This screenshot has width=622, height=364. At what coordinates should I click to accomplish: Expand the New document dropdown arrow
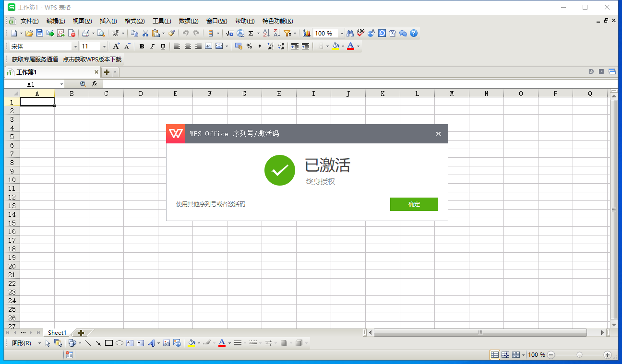pyautogui.click(x=21, y=33)
